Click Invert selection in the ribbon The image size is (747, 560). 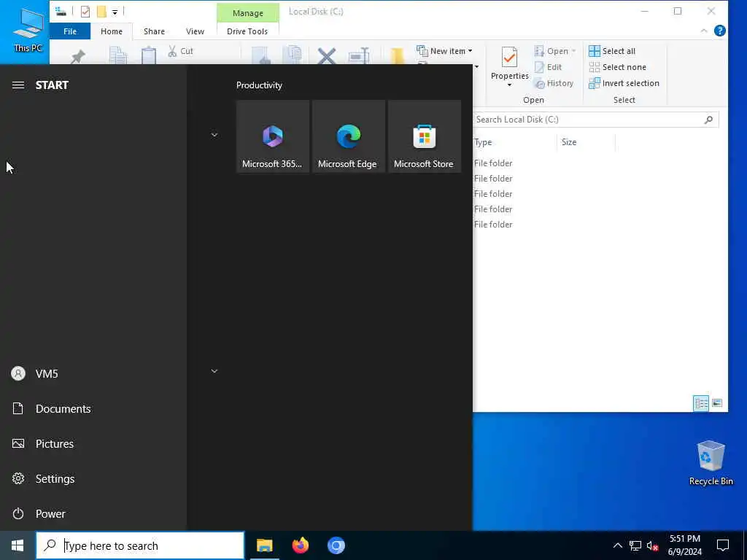tap(624, 83)
